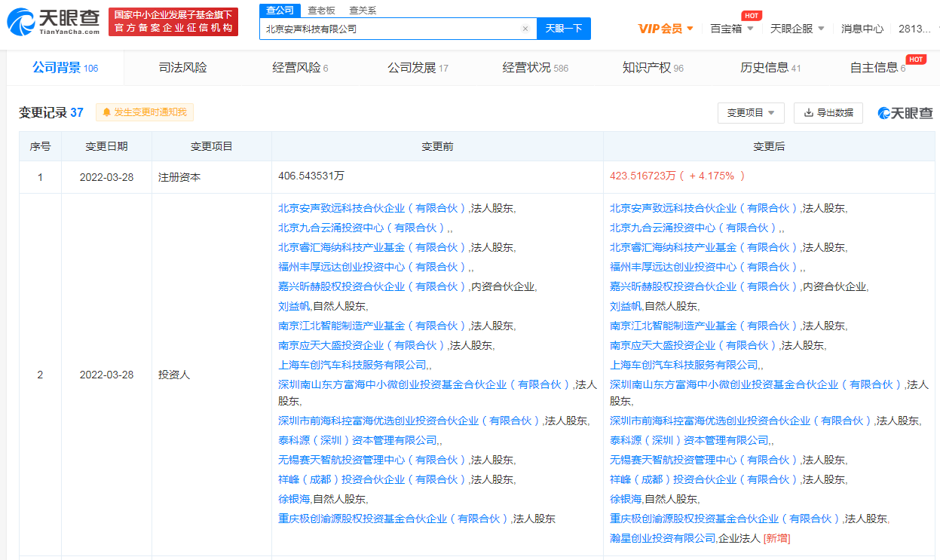Viewport: 940px width, 560px height.
Task: Open 深圳市前海科控富海优选 in 变更前 column
Action: click(x=410, y=421)
